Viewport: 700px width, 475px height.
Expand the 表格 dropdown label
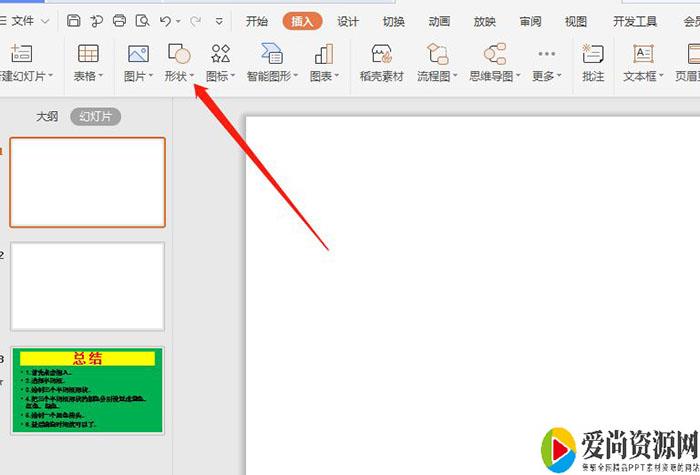[x=88, y=76]
